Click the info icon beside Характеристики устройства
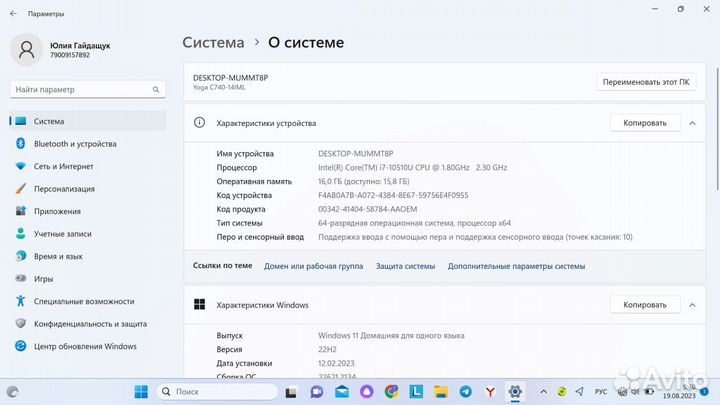Image resolution: width=720 pixels, height=405 pixels. [x=199, y=122]
